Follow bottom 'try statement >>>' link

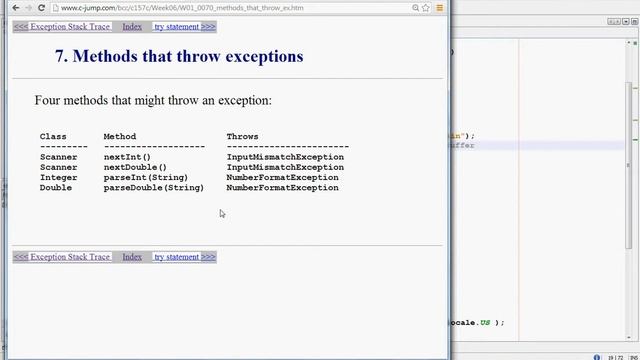184,257
